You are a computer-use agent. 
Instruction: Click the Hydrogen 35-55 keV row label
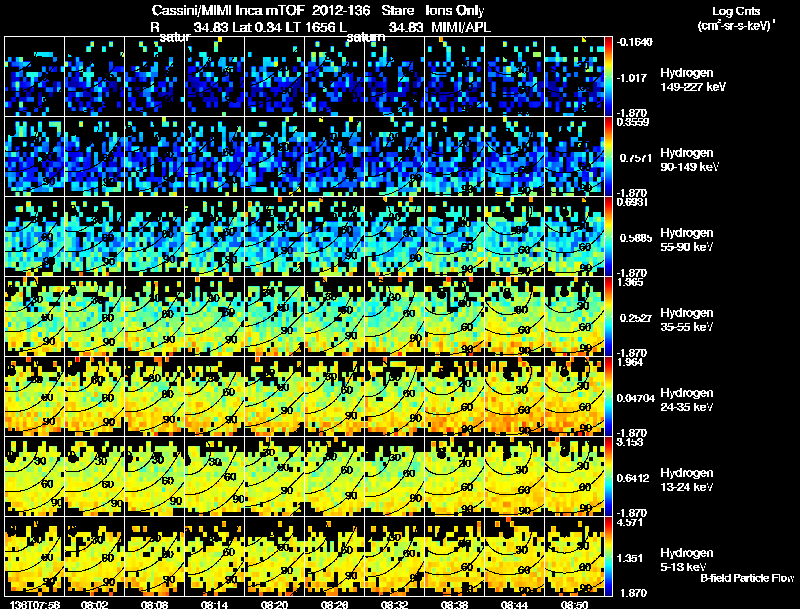[x=687, y=319]
